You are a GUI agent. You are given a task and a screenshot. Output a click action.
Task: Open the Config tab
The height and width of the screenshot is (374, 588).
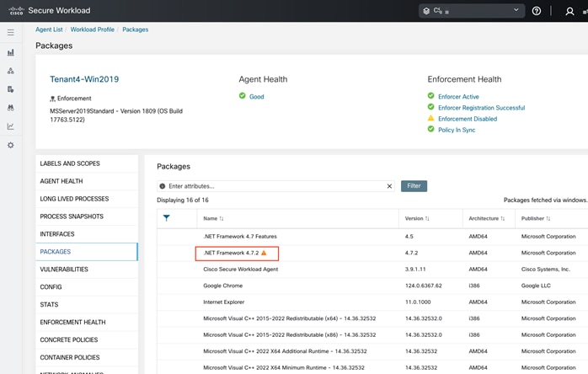(x=87, y=287)
